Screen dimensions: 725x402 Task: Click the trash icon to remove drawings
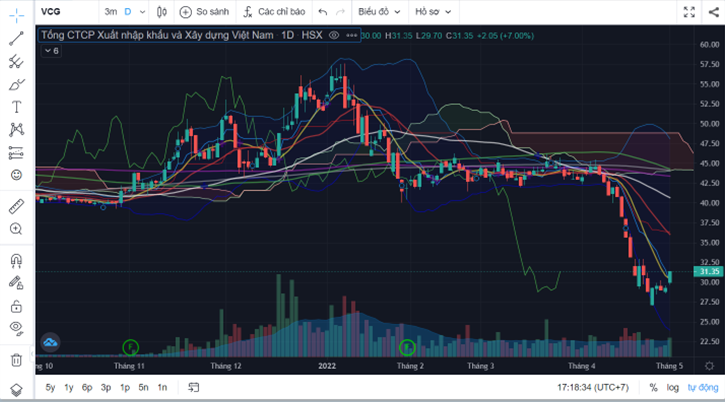[x=16, y=359]
